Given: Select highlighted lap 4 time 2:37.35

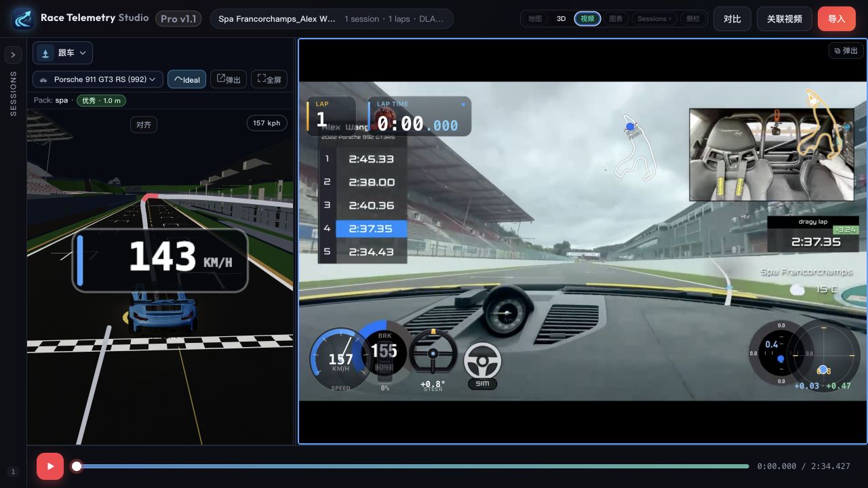Looking at the screenshot, I should pos(363,228).
